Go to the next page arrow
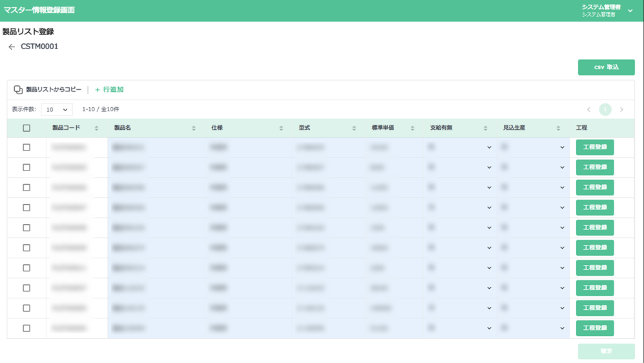This screenshot has height=363, width=644. click(621, 110)
